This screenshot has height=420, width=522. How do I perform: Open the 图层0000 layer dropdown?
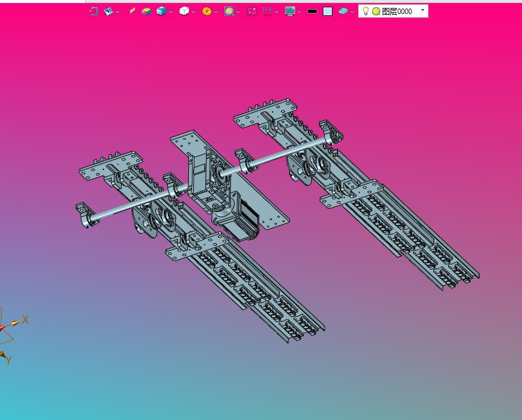pyautogui.click(x=422, y=10)
